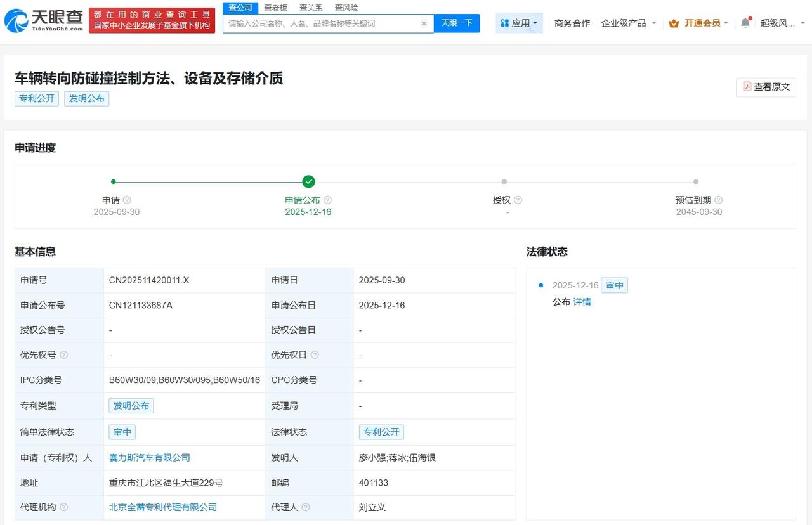Switch to the 查老板 tab
This screenshot has width=812, height=525.
[x=275, y=8]
